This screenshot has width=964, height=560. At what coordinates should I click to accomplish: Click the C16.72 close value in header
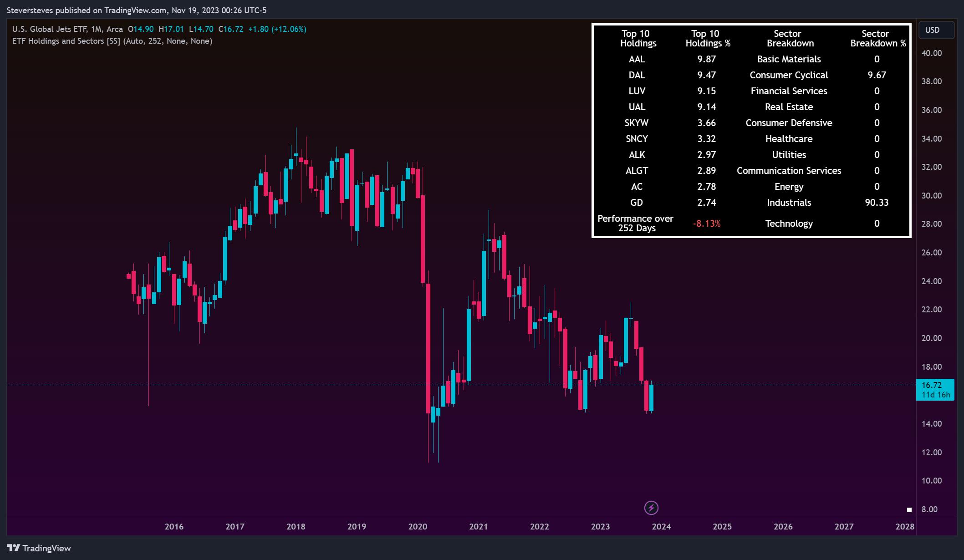point(230,29)
